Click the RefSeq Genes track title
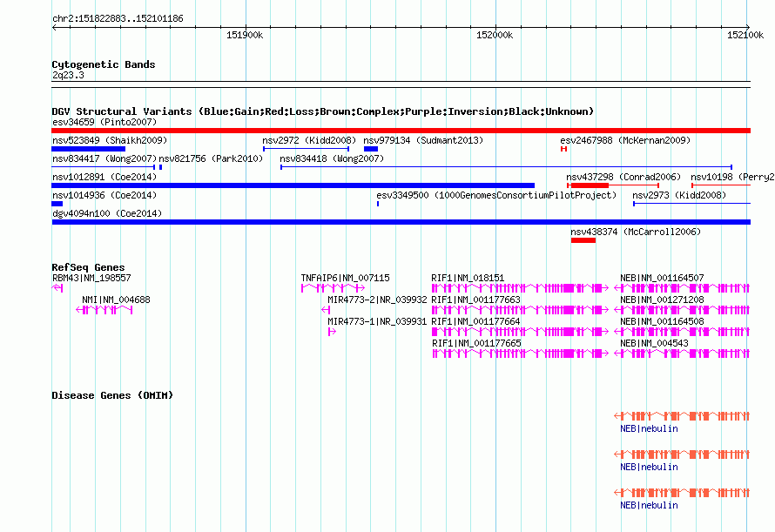This screenshot has width=775, height=532. (x=88, y=267)
